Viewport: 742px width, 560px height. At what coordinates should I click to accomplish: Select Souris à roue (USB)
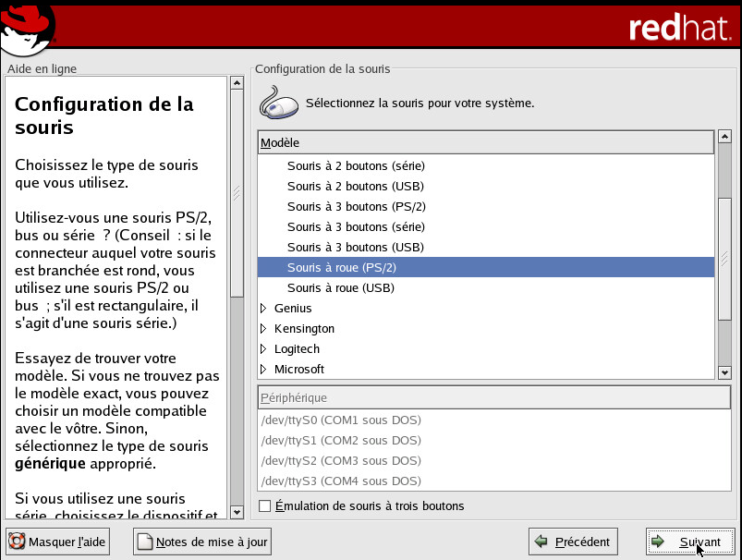click(340, 288)
